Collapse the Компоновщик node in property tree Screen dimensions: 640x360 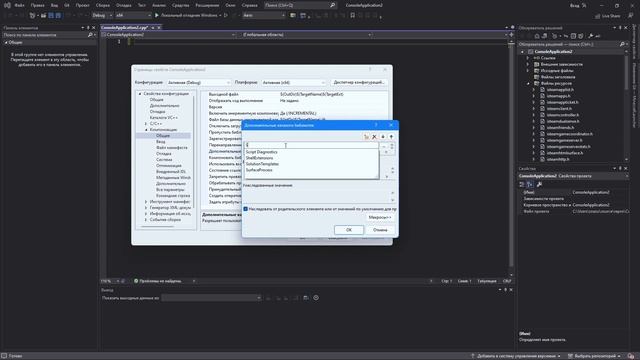(x=146, y=130)
